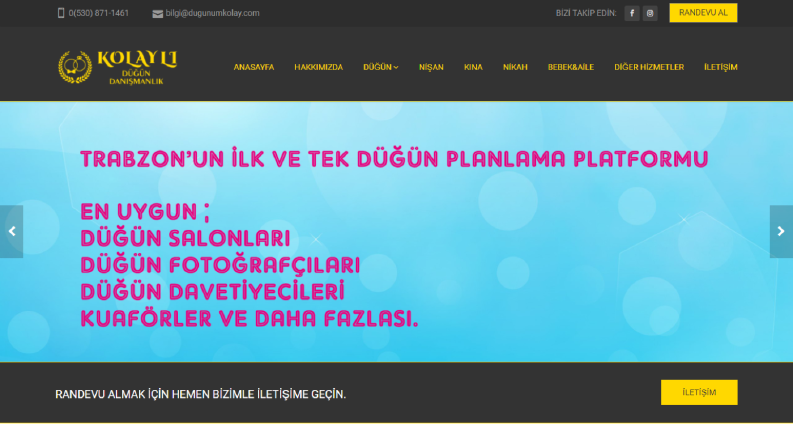Open the KINA menu item
Viewport: 793px width, 446px height.
point(473,67)
